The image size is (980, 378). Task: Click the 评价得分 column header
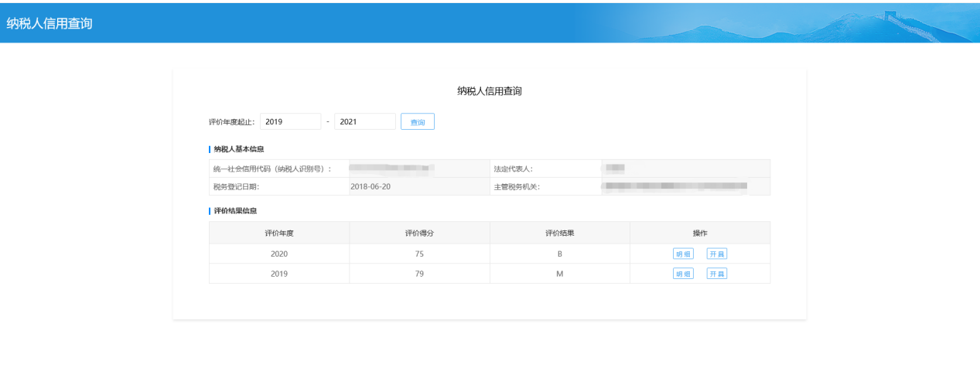pyautogui.click(x=419, y=233)
